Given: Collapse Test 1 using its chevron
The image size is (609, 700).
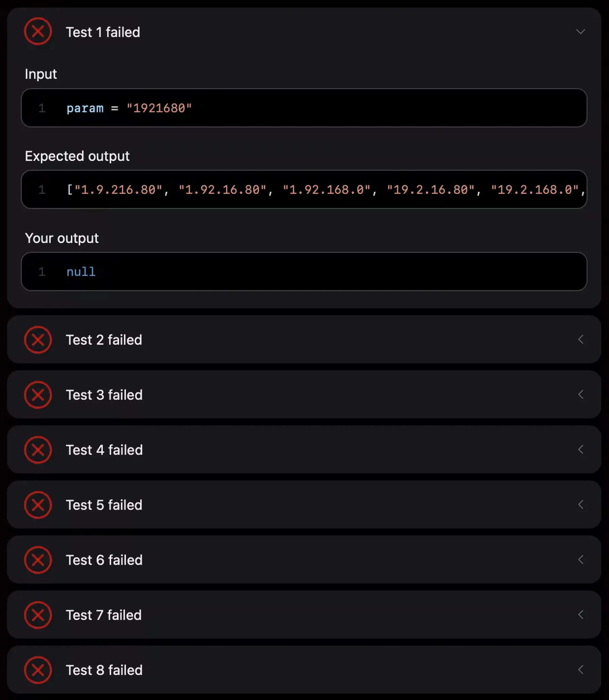Looking at the screenshot, I should point(580,32).
